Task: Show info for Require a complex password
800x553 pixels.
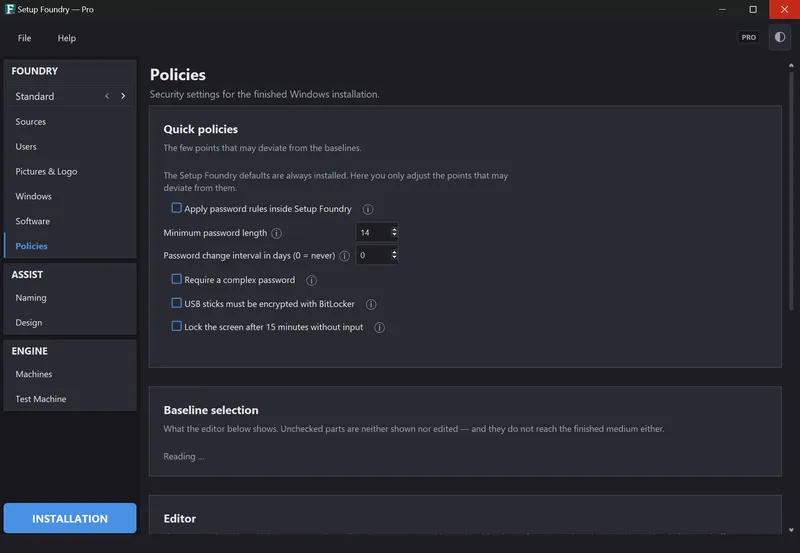Action: [x=311, y=280]
